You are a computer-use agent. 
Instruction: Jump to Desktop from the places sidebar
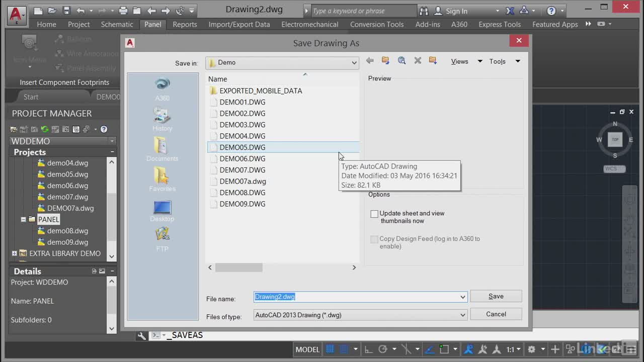point(162,211)
